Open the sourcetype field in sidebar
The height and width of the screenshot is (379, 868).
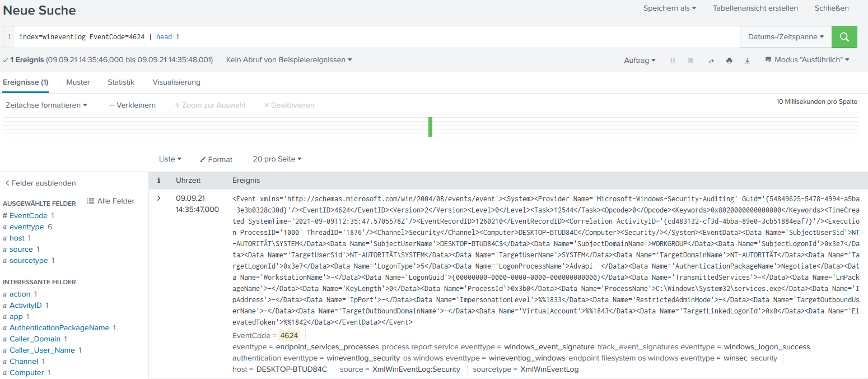pyautogui.click(x=29, y=260)
